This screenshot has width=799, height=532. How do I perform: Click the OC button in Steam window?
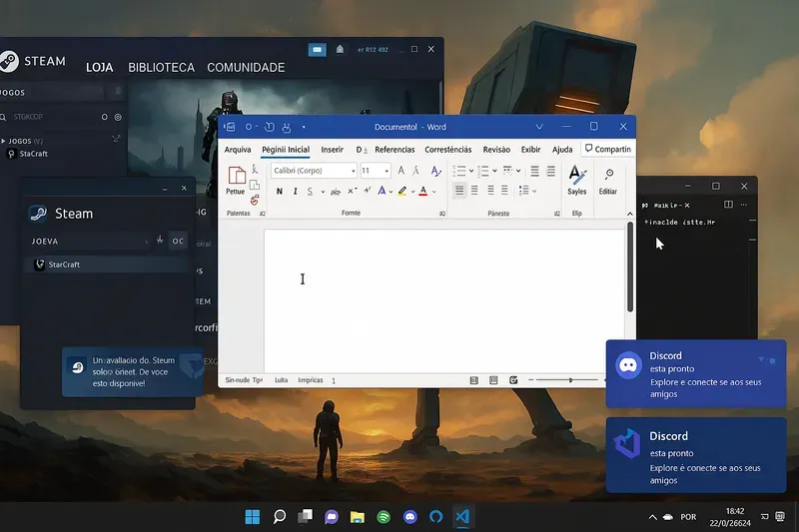tap(178, 241)
